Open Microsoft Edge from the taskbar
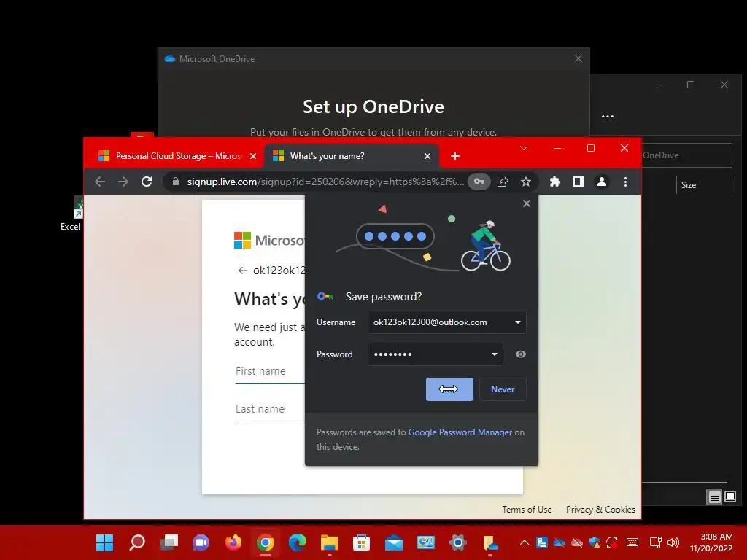Viewport: 747px width, 560px height. (x=298, y=542)
